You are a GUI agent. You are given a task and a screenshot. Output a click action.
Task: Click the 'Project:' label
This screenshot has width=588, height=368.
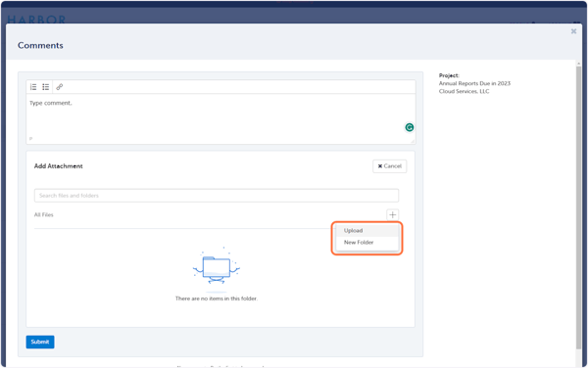click(x=449, y=75)
